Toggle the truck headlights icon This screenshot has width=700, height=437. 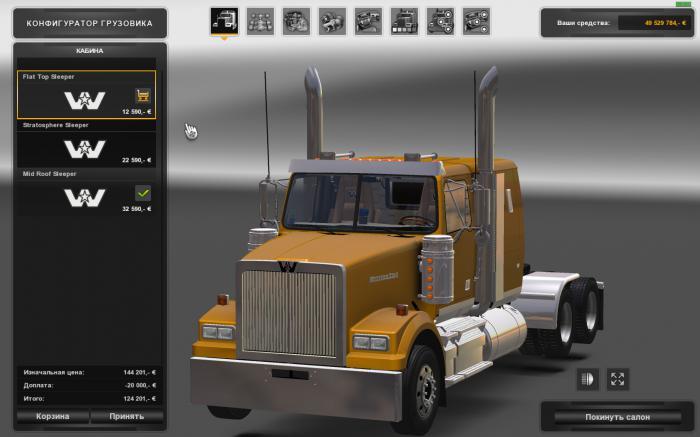click(x=588, y=379)
